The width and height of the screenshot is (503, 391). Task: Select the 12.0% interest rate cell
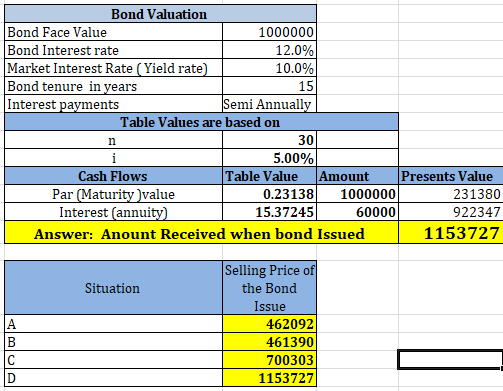(x=269, y=50)
